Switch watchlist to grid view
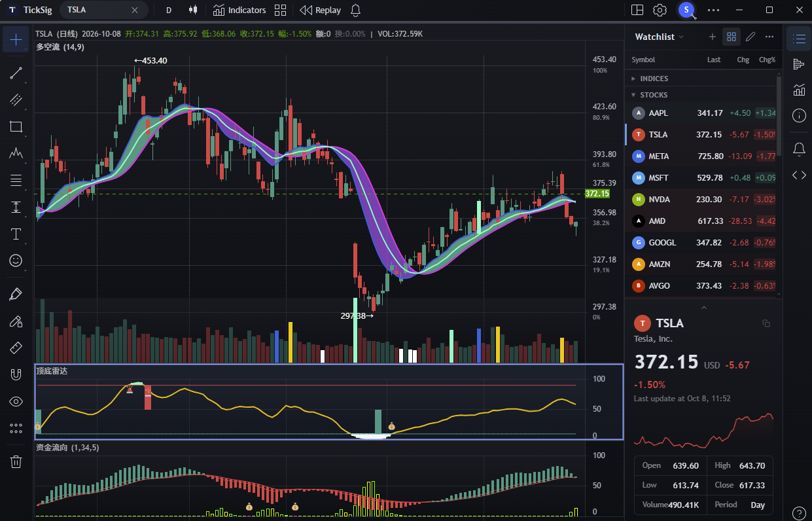The image size is (812, 521). [x=732, y=37]
